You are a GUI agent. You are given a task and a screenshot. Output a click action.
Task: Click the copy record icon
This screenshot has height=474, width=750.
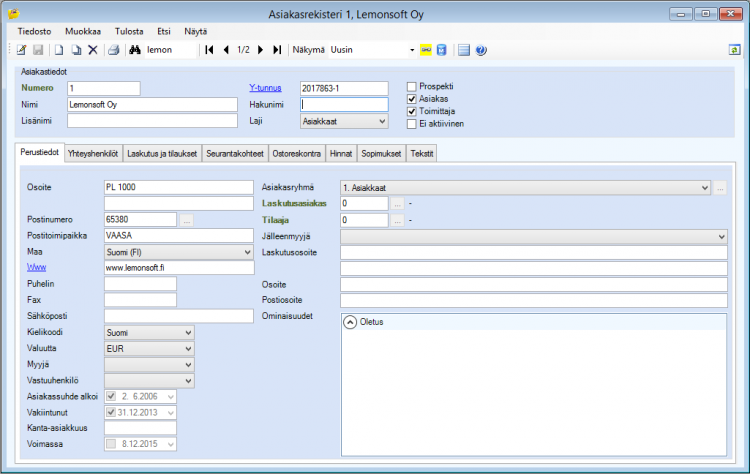tap(76, 50)
